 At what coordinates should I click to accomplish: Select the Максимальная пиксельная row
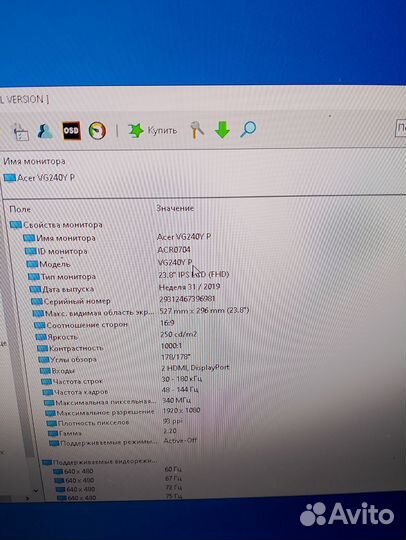[100, 402]
